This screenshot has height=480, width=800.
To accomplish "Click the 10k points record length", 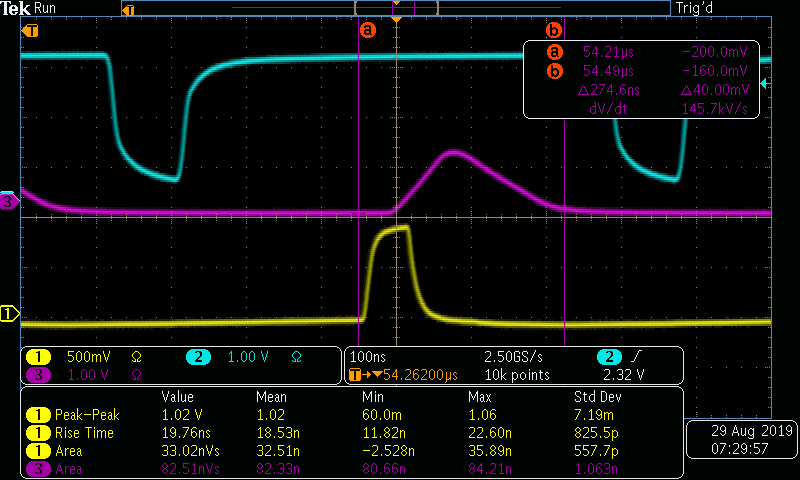I will [x=517, y=375].
